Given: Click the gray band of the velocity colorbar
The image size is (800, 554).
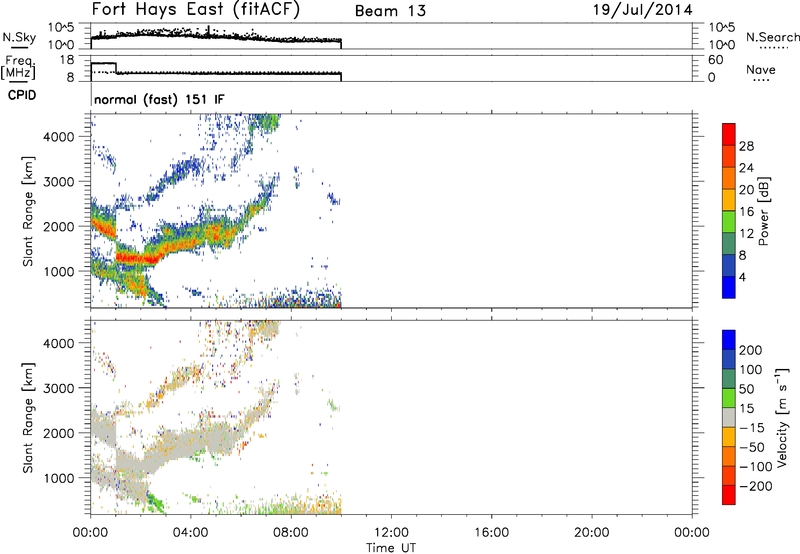Looking at the screenshot, I should pyautogui.click(x=729, y=418).
